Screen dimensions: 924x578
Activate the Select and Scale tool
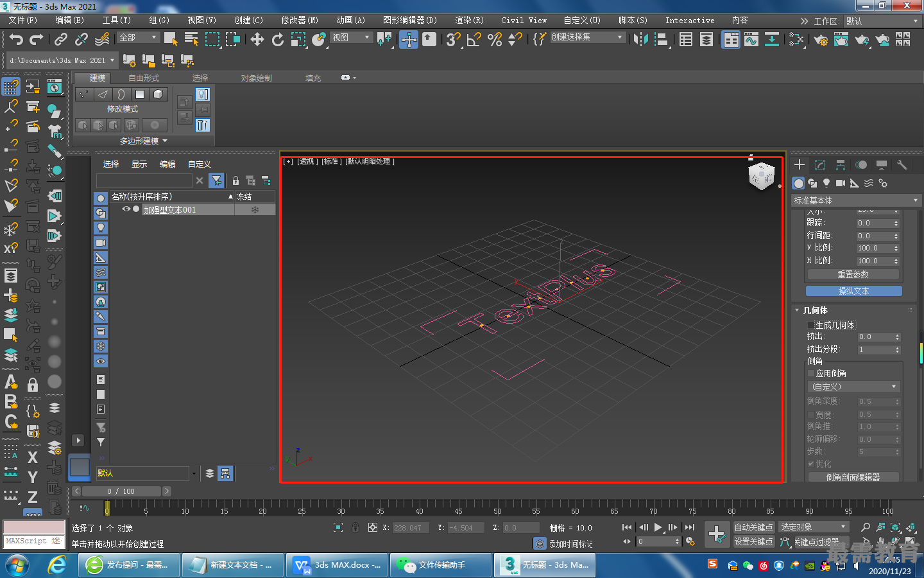[x=298, y=39]
